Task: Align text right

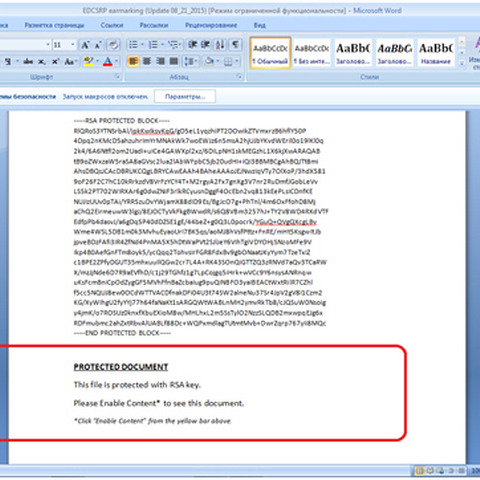Action: pos(160,61)
